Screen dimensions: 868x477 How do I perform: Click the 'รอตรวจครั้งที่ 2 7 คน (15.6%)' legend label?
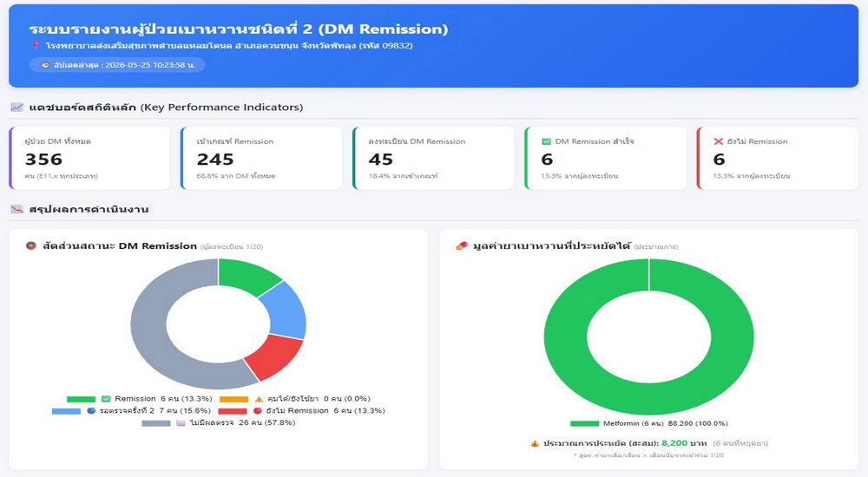coord(155,410)
